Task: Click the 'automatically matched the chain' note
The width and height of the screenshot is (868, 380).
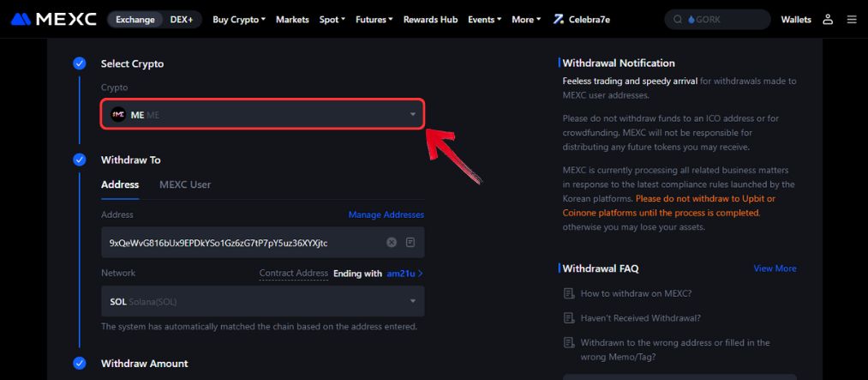Action: (259, 327)
